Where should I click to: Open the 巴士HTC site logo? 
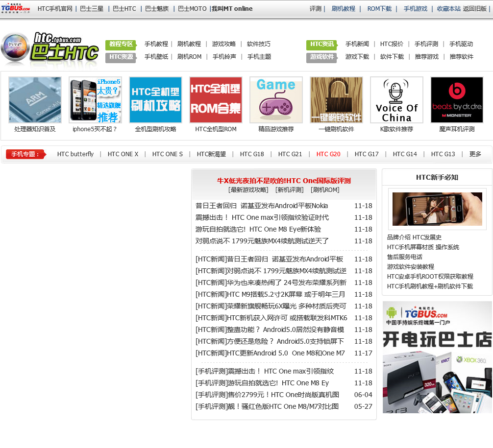pos(49,48)
